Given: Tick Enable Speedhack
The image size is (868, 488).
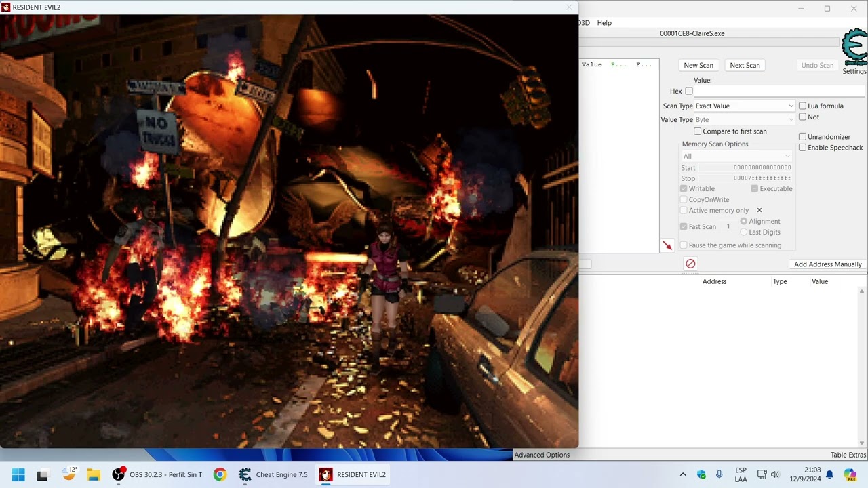Looking at the screenshot, I should (802, 147).
